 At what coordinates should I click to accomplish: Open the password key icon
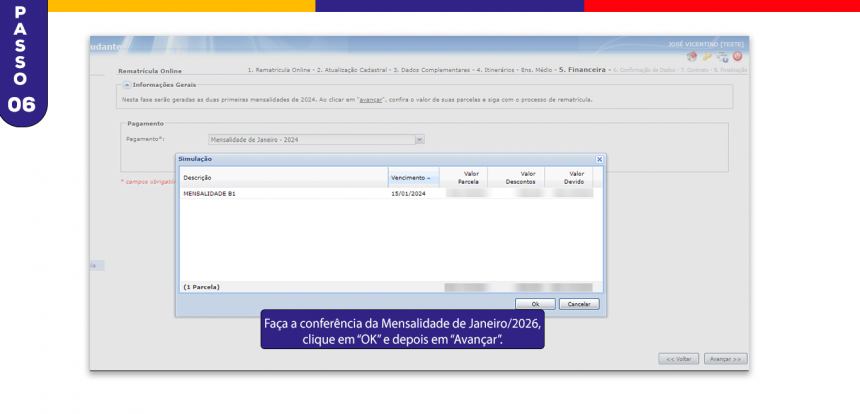tap(707, 57)
